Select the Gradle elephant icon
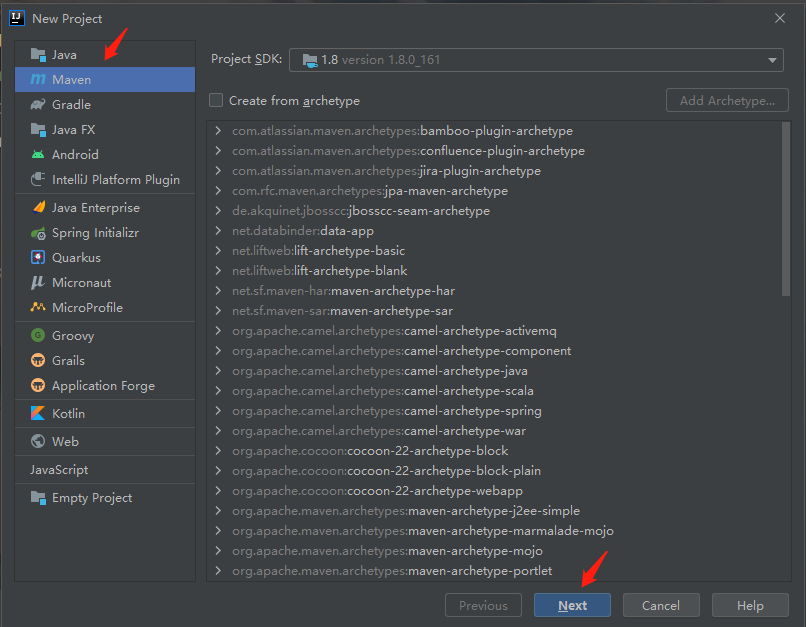 tap(38, 105)
